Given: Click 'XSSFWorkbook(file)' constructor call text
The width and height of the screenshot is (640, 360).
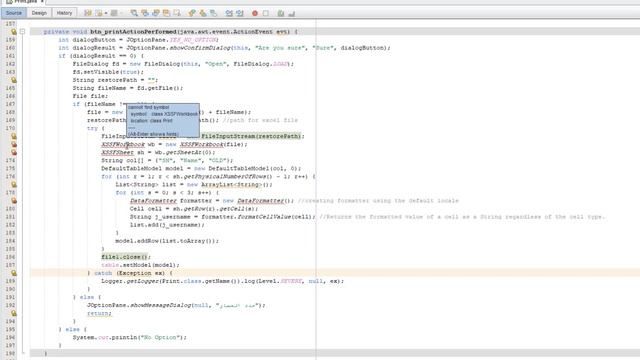Looking at the screenshot, I should click(213, 144).
